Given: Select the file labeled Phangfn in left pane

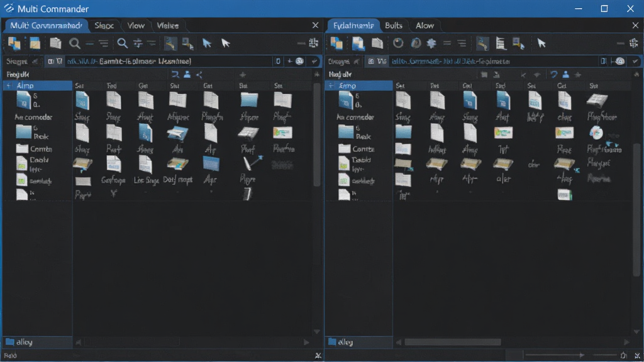Looking at the screenshot, I should [x=212, y=107].
